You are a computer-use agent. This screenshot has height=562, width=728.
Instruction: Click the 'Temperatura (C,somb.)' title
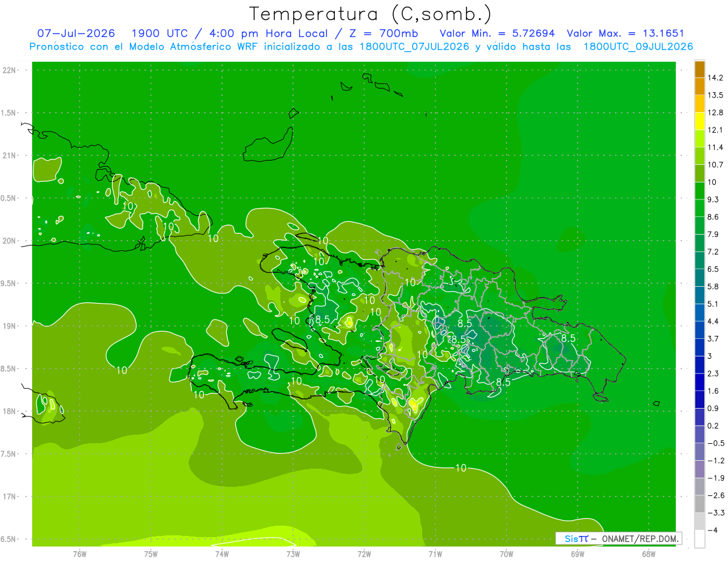[x=370, y=13]
